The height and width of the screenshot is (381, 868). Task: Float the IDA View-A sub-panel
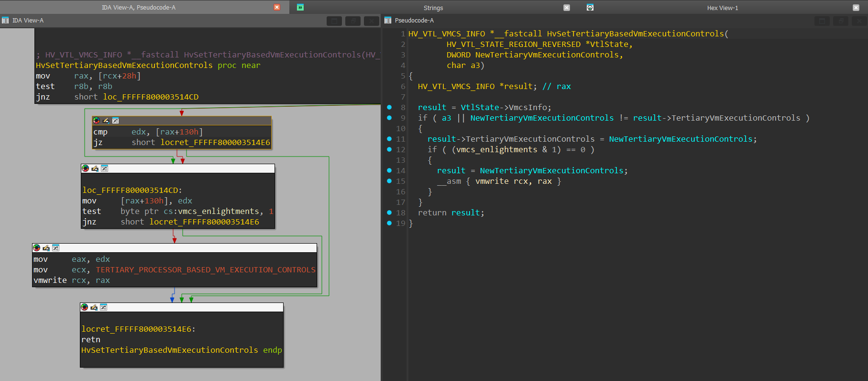pos(334,21)
